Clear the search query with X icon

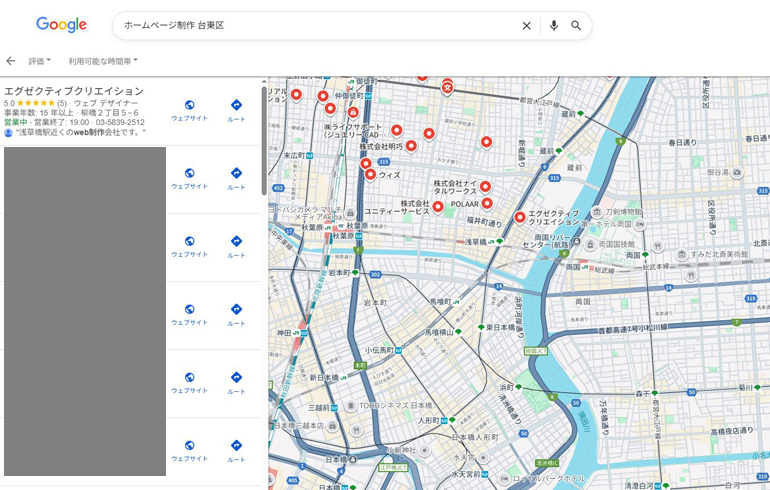526,26
